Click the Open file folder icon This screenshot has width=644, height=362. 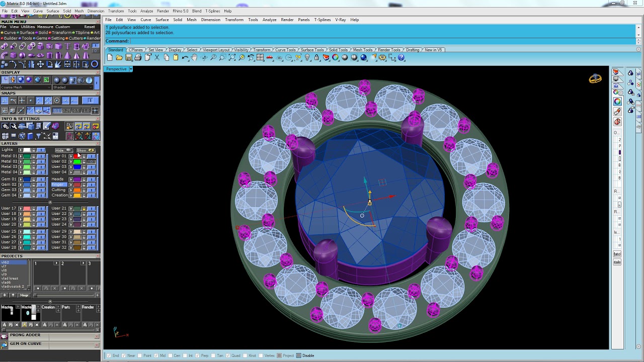[119, 58]
